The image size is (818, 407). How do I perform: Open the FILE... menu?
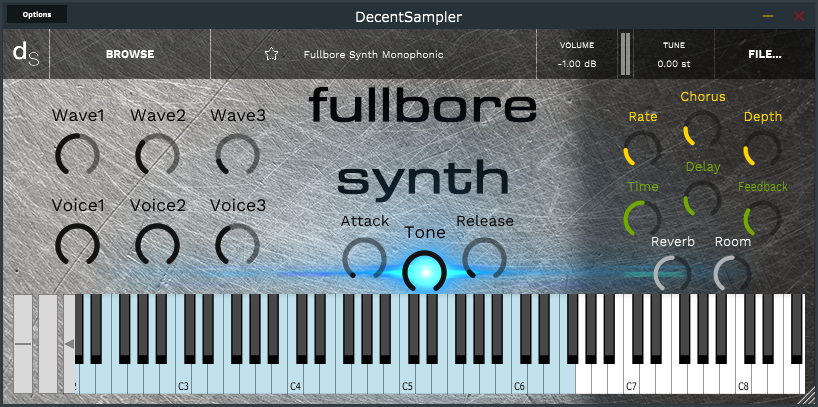765,54
